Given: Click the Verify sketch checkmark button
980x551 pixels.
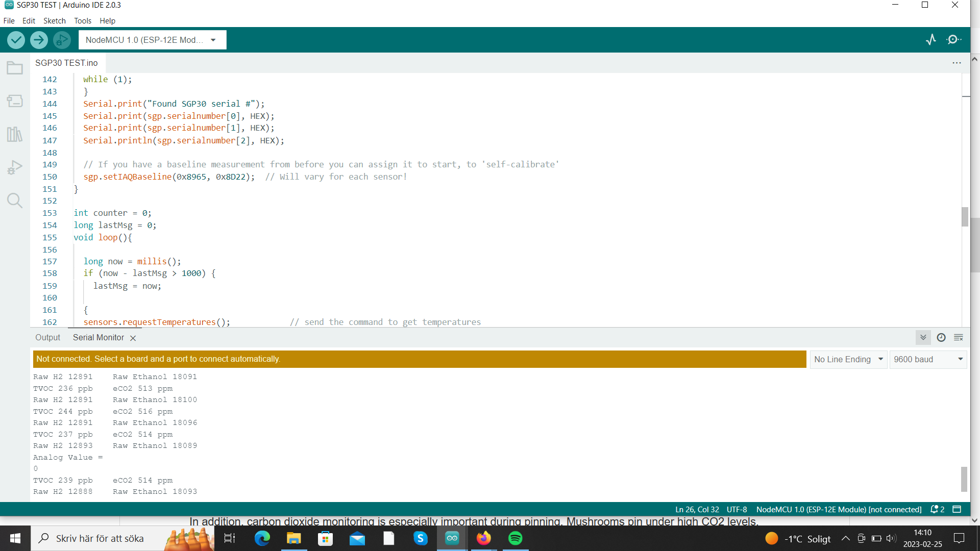Looking at the screenshot, I should [x=16, y=40].
